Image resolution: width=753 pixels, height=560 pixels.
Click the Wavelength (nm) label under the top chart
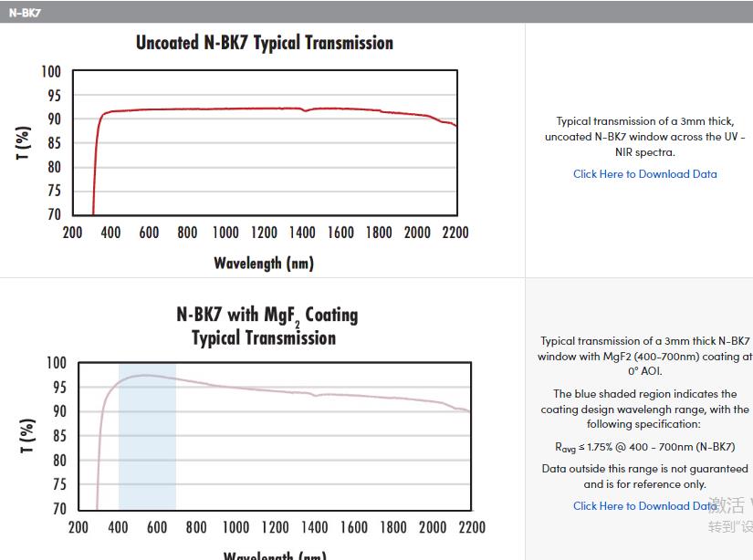pos(264,264)
